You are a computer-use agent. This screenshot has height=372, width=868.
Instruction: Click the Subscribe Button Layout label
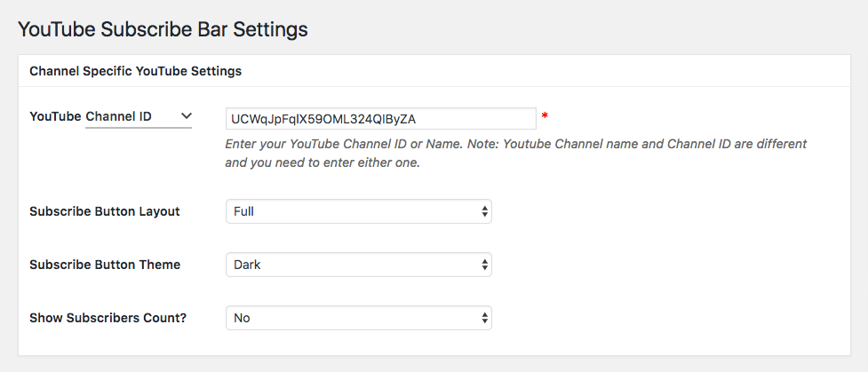coord(105,211)
